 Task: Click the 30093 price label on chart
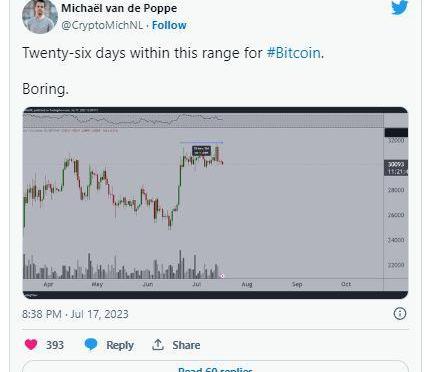[396, 164]
